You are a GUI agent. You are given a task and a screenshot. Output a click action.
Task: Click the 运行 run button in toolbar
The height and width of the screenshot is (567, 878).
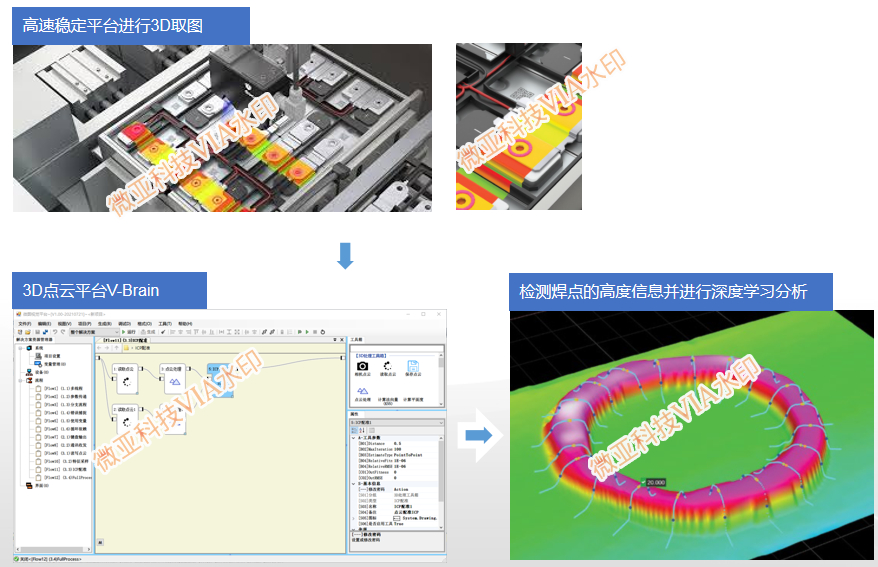[130, 332]
